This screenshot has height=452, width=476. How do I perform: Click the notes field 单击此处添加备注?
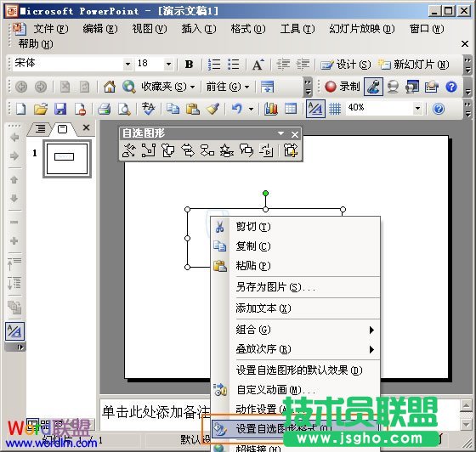pyautogui.click(x=156, y=412)
